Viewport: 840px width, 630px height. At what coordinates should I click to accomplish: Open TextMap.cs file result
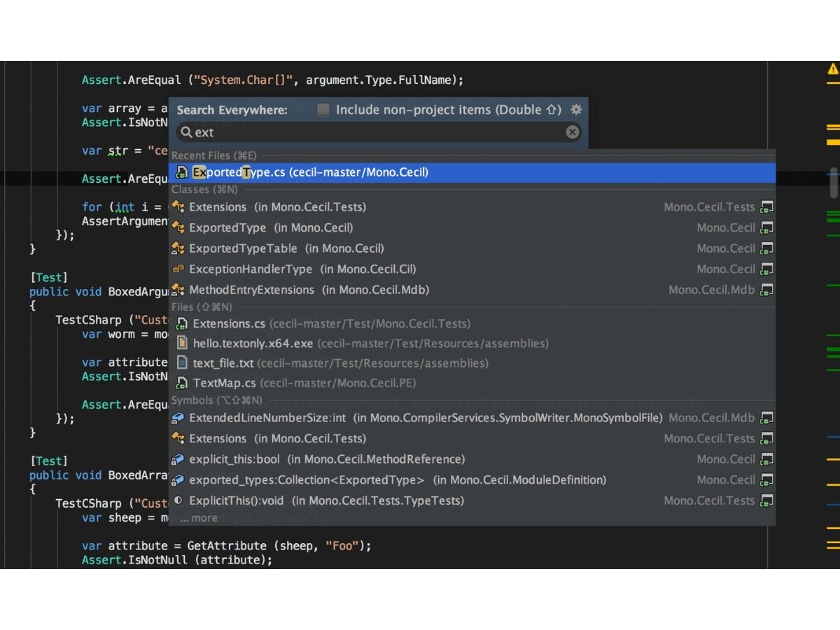[x=472, y=383]
